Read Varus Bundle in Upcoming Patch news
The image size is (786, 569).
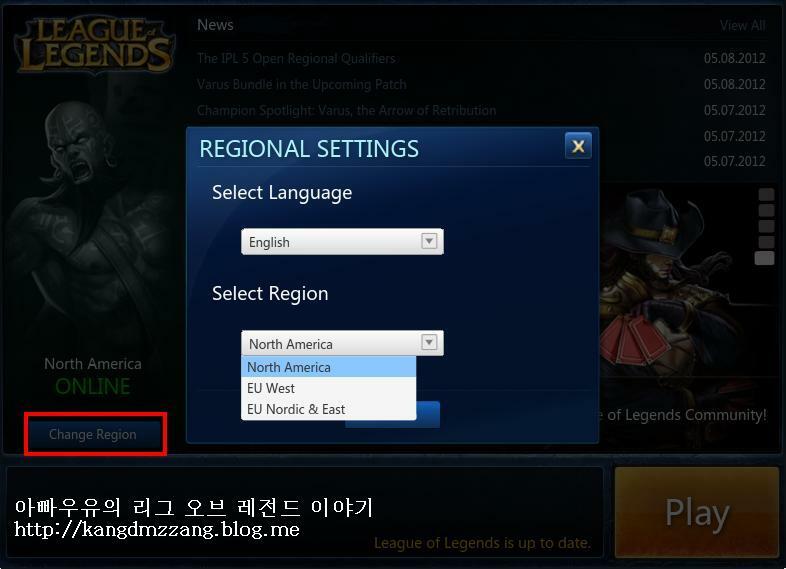coord(302,84)
